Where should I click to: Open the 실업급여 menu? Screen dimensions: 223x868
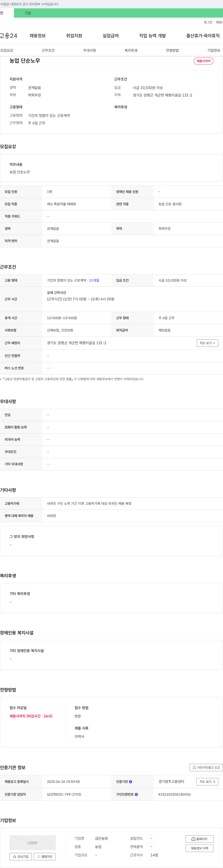tap(111, 36)
